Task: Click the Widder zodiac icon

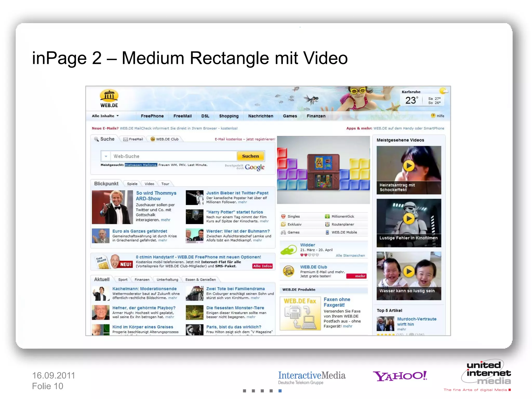Action: click(x=289, y=250)
